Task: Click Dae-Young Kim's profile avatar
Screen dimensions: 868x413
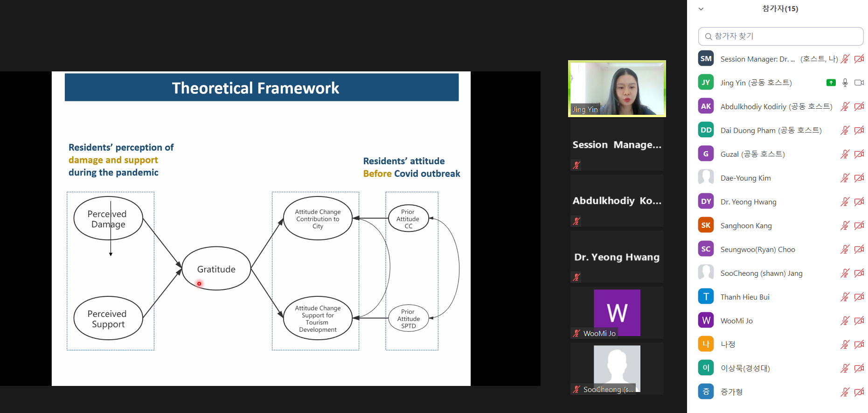Action: [706, 178]
